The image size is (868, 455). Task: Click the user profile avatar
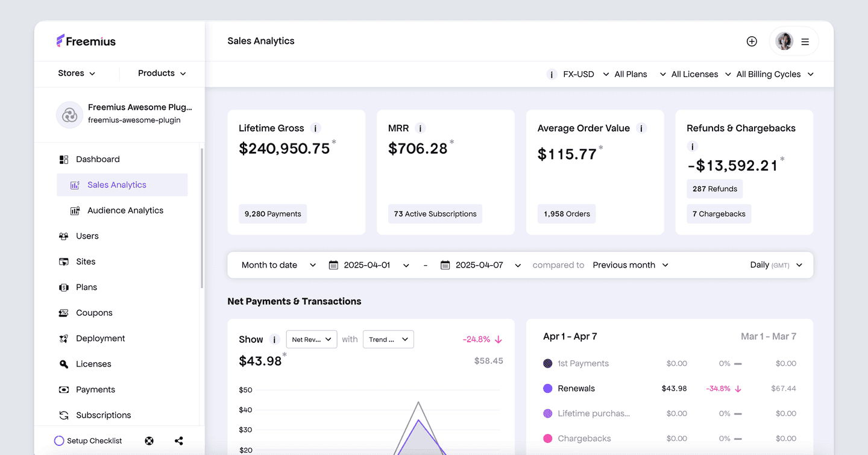(x=784, y=42)
